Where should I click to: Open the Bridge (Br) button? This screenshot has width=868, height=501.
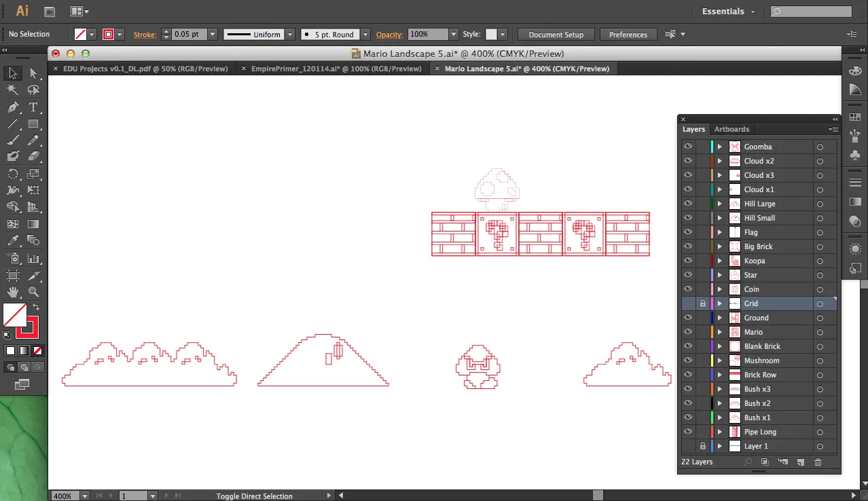[50, 12]
